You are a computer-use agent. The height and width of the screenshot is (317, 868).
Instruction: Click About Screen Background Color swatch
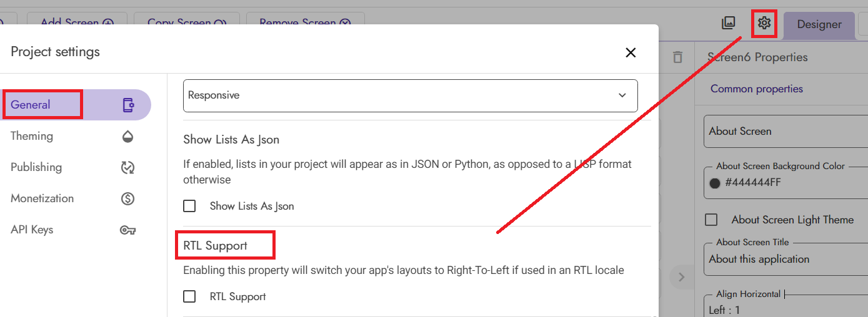point(716,183)
